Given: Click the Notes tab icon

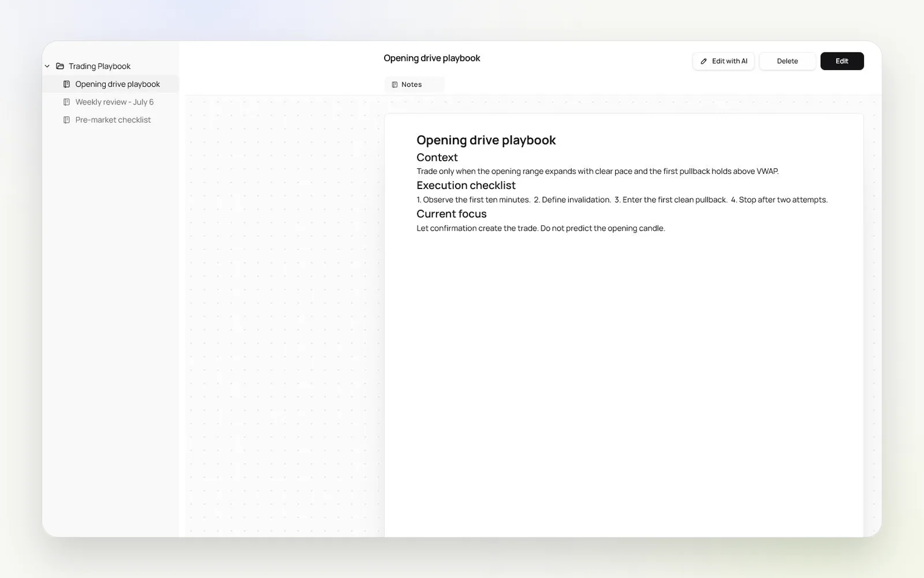Looking at the screenshot, I should tap(394, 84).
